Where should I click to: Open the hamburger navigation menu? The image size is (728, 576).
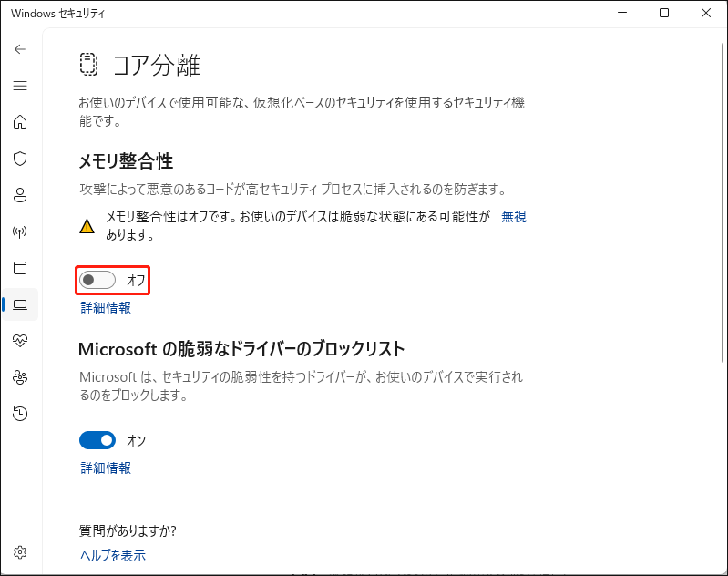(x=20, y=86)
